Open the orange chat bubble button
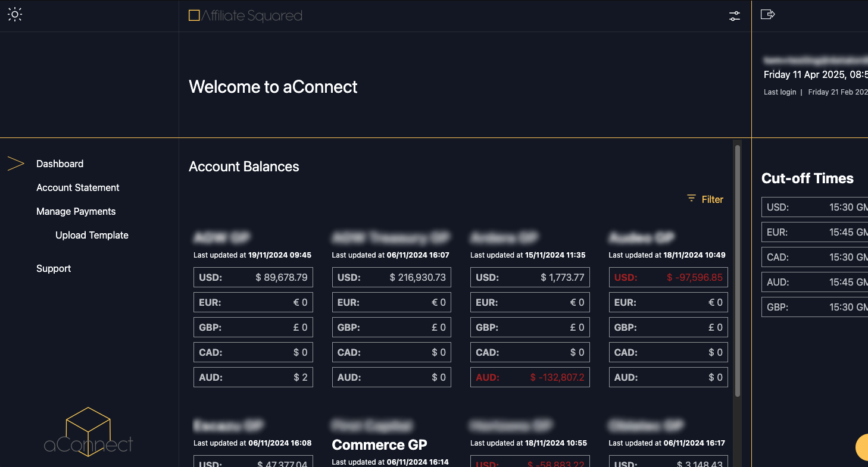 (863, 447)
